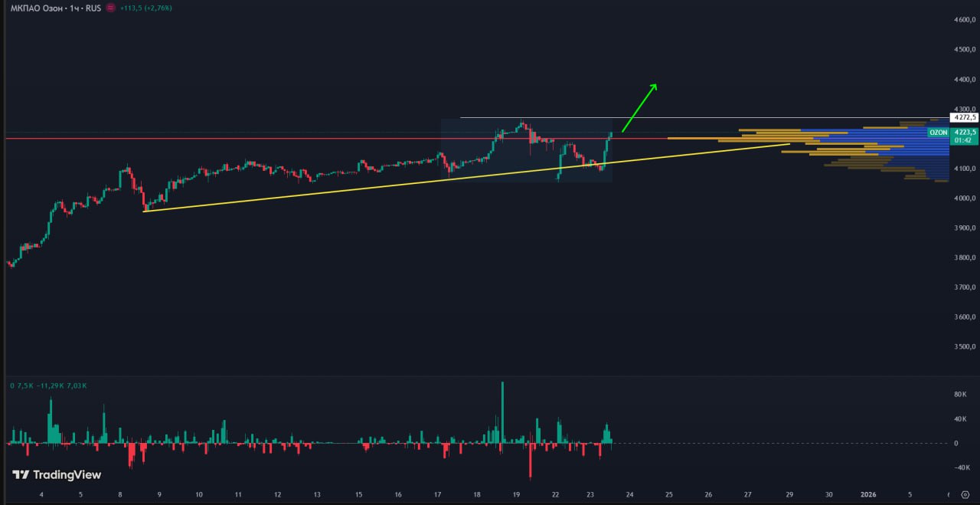This screenshot has height=505, width=980.
Task: Click the white 4272,5 price label
Action: pyautogui.click(x=964, y=118)
